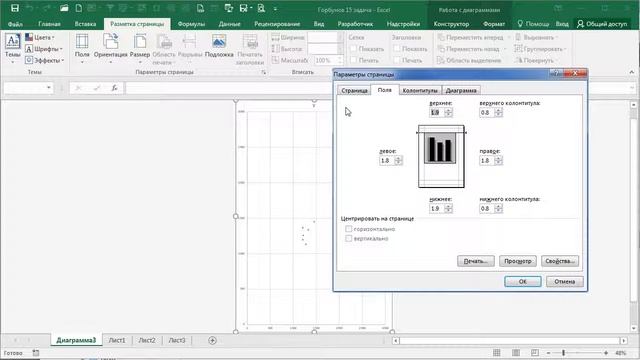
Task: Open the Темы themes gallery
Action: (x=13, y=49)
